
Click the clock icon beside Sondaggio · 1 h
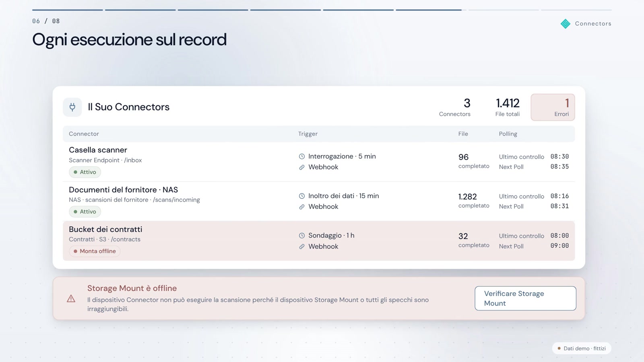302,236
